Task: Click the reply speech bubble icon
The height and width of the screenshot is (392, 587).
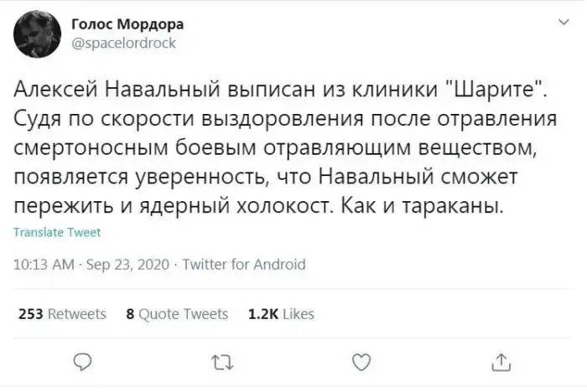Action: point(83,361)
